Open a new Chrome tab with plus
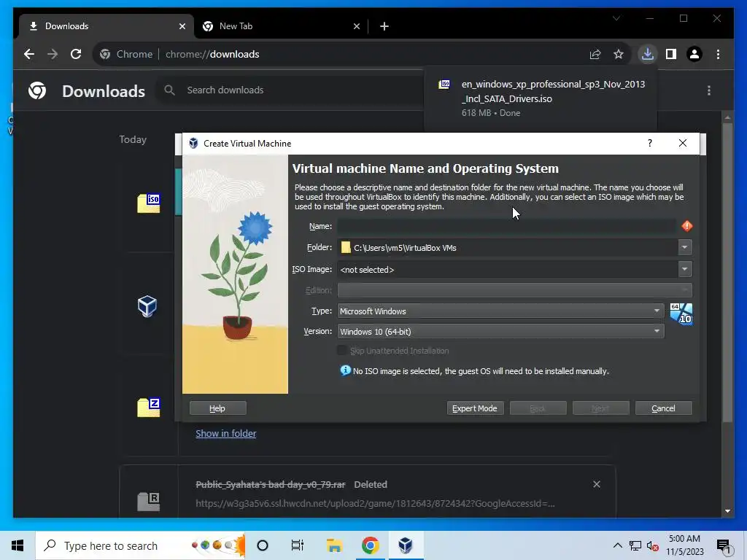Screen dimensions: 747x560 pos(384,27)
